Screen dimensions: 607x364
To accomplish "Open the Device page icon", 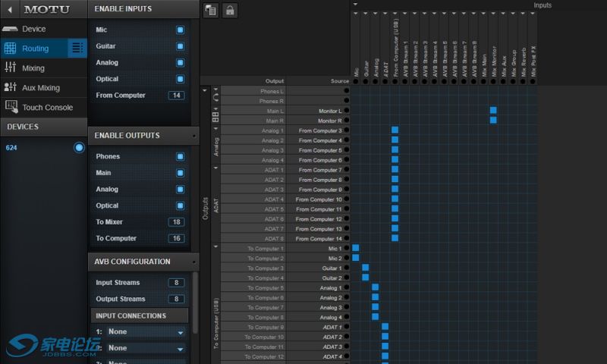I will [x=11, y=29].
